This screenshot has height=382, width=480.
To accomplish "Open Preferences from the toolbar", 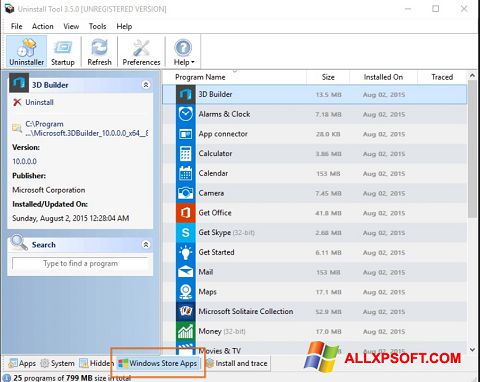I will tap(141, 52).
